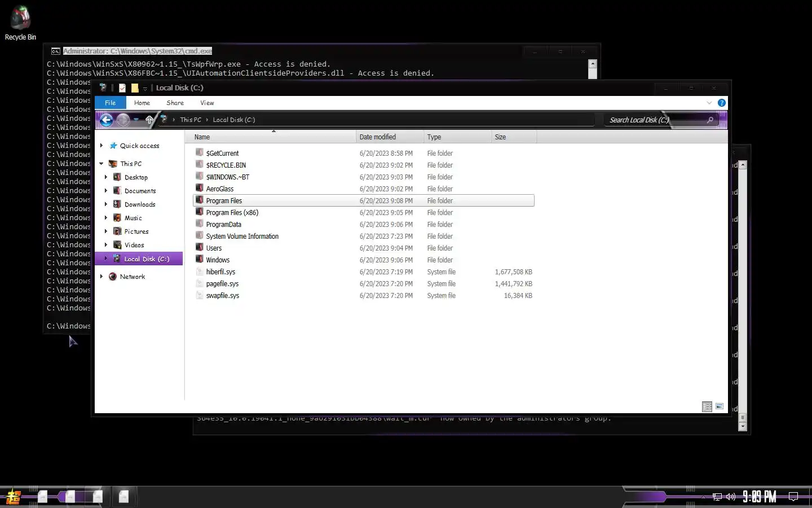
Task: Click Local Disk (C:) in address breadcrumb
Action: 234,120
